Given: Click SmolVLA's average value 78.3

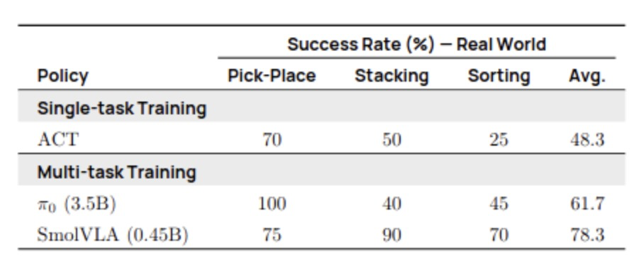Looking at the screenshot, I should tap(587, 235).
